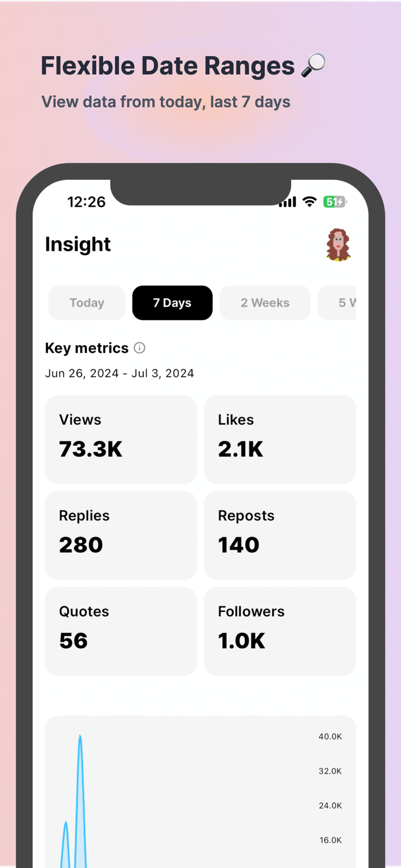
Task: Expand the Key metrics section
Action: click(87, 348)
